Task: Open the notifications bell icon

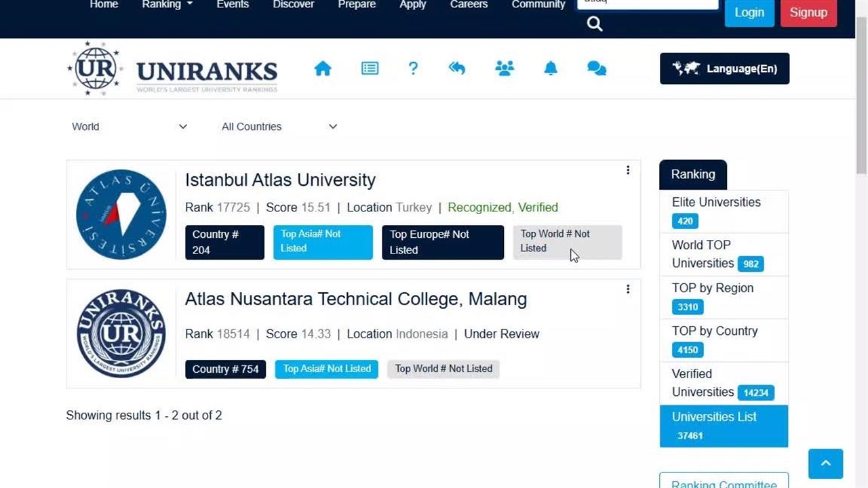Action: point(551,68)
